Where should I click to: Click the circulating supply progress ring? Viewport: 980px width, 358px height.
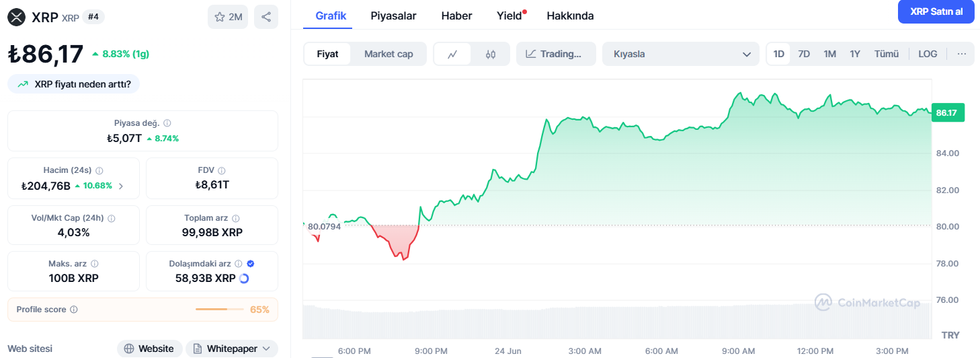[244, 278]
